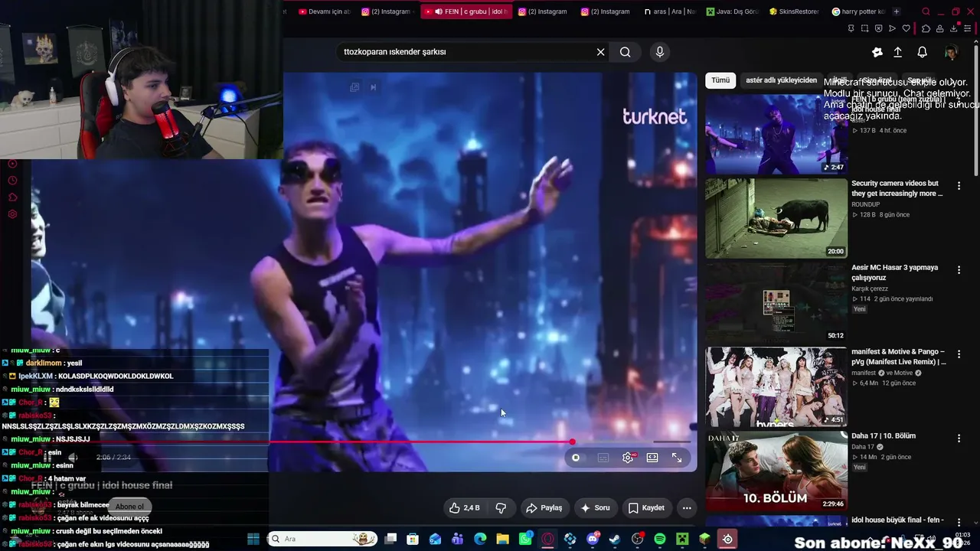980x551 pixels.
Task: Switch the player to theater mode
Action: (652, 458)
